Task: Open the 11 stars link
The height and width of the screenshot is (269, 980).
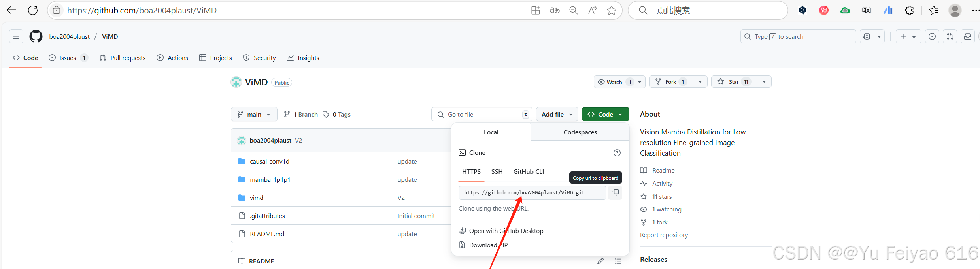Action: pyautogui.click(x=662, y=197)
